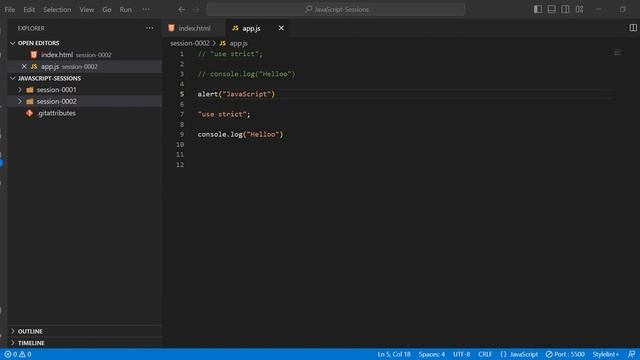Show more menu items via title bar ellipsis
640x360 pixels.
tap(146, 9)
